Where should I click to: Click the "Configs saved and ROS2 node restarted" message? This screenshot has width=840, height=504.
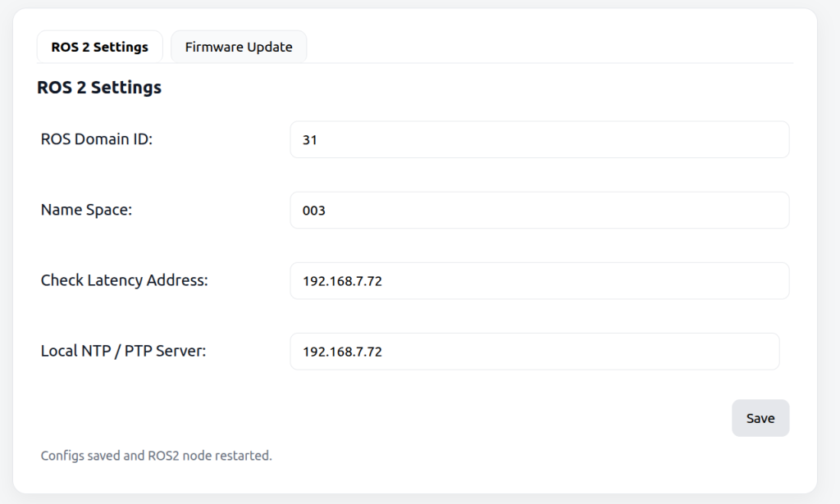pos(156,456)
